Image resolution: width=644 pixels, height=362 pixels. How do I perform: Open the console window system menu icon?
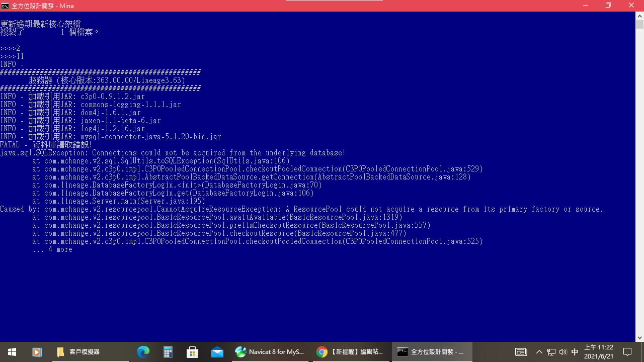(x=5, y=6)
